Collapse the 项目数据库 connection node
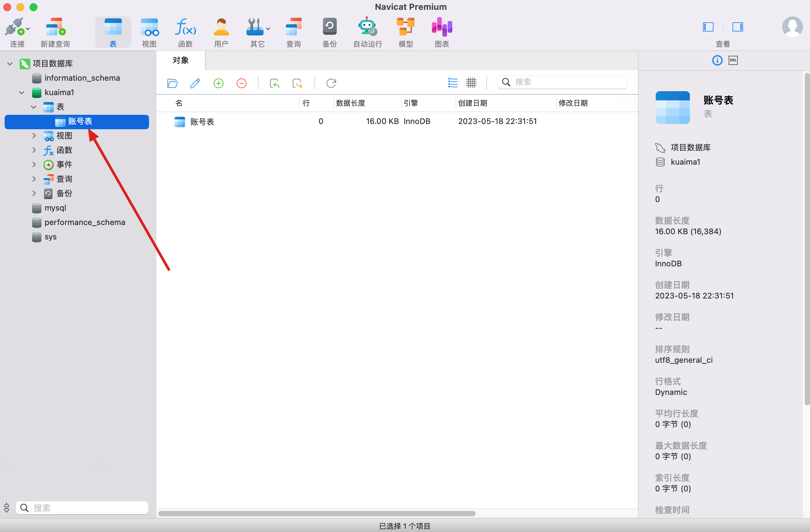The image size is (810, 532). pyautogui.click(x=10, y=64)
